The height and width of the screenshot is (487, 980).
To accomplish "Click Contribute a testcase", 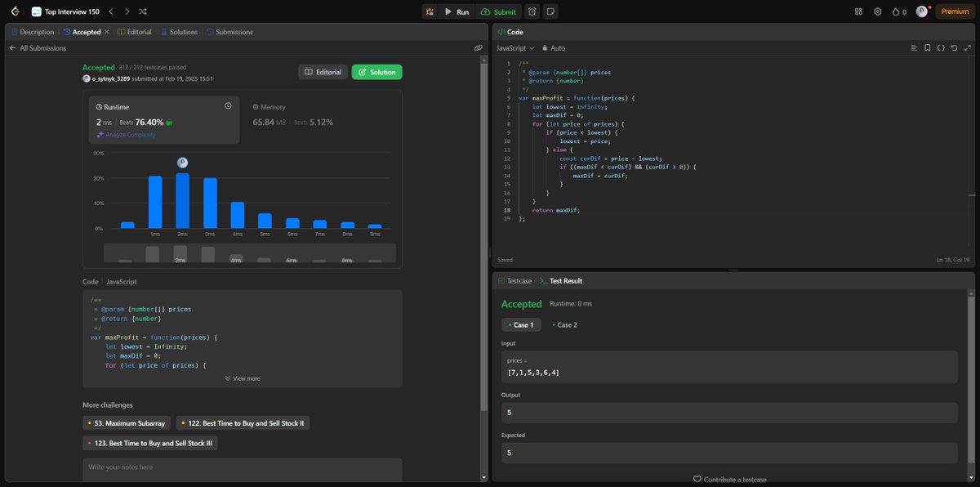I will point(729,479).
